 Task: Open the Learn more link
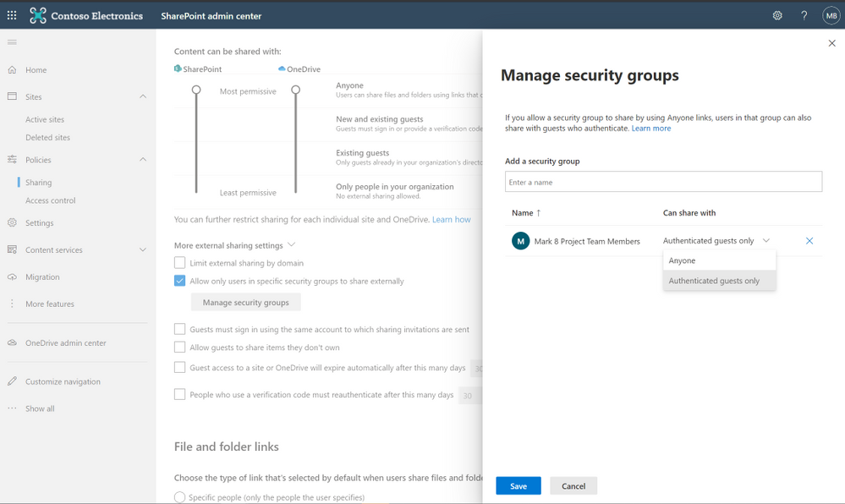[x=651, y=129]
